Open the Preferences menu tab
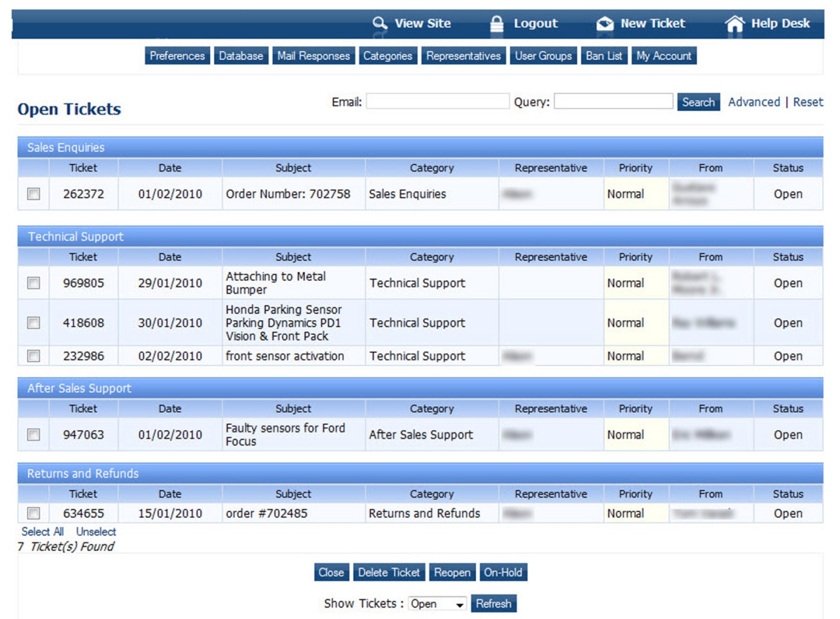The height and width of the screenshot is (619, 840). (177, 56)
